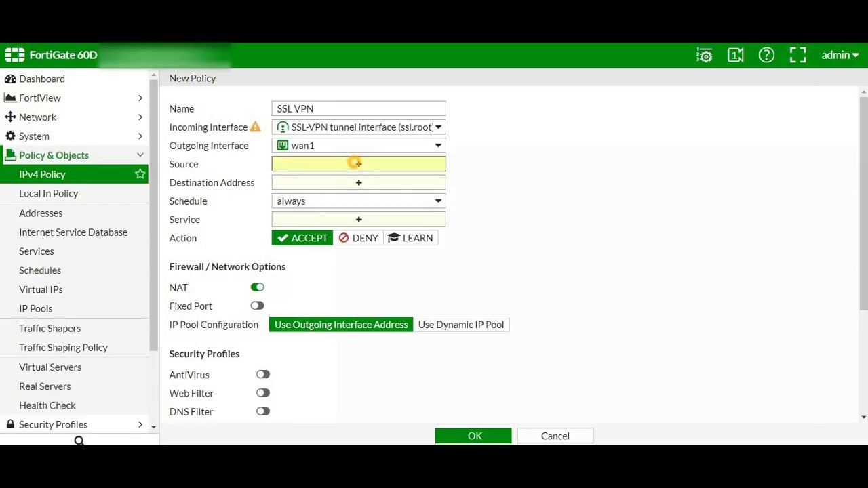
Task: Click the Network cross-arrows icon
Action: [x=10, y=117]
